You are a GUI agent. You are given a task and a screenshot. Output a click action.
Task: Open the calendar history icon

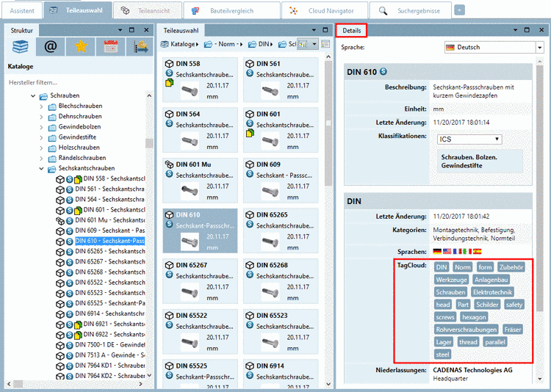[110, 47]
